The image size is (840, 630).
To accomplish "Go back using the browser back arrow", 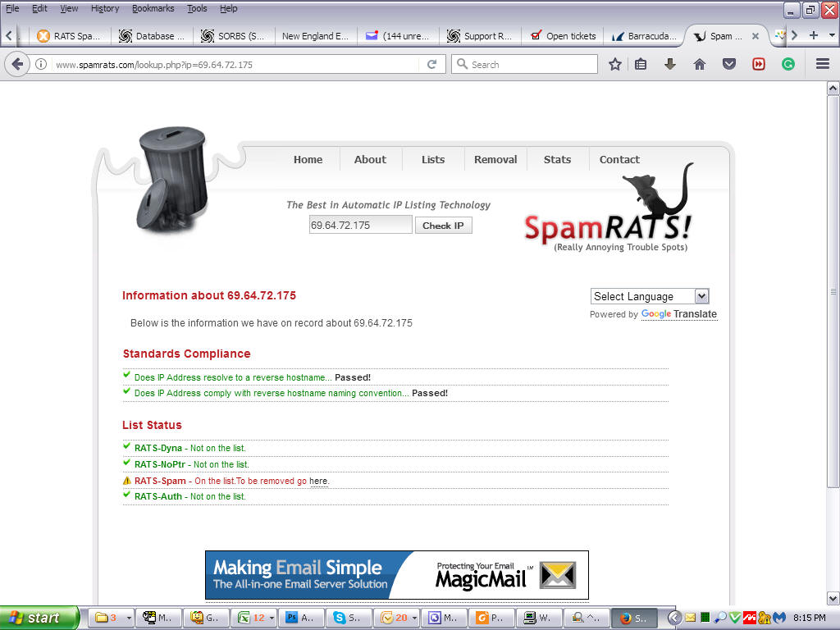I will [x=17, y=64].
